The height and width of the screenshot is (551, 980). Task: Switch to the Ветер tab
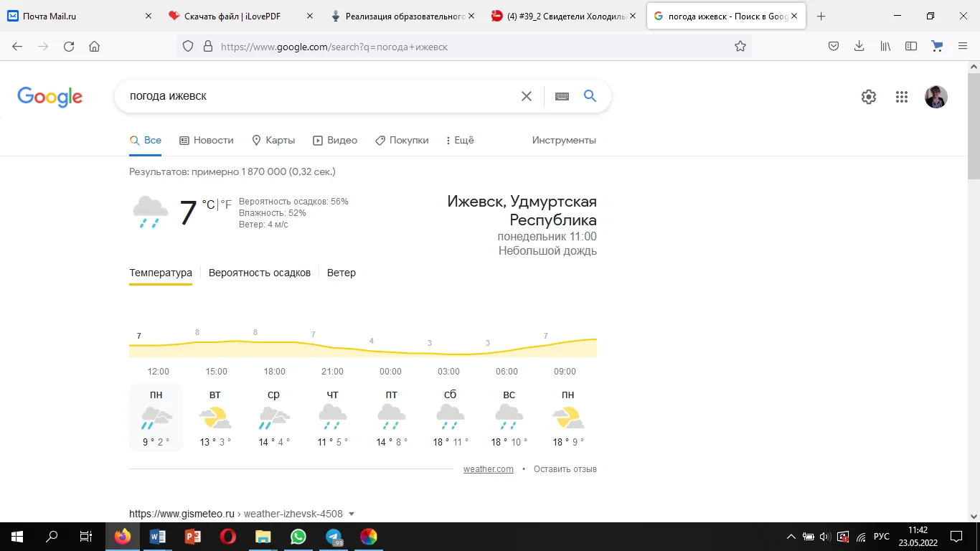click(x=341, y=273)
